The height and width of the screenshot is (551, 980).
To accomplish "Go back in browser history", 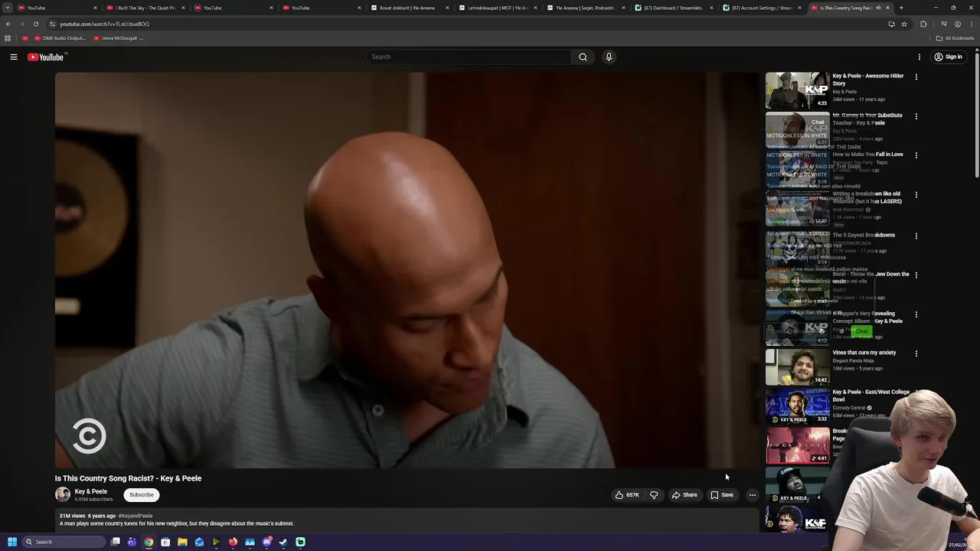I will click(8, 24).
